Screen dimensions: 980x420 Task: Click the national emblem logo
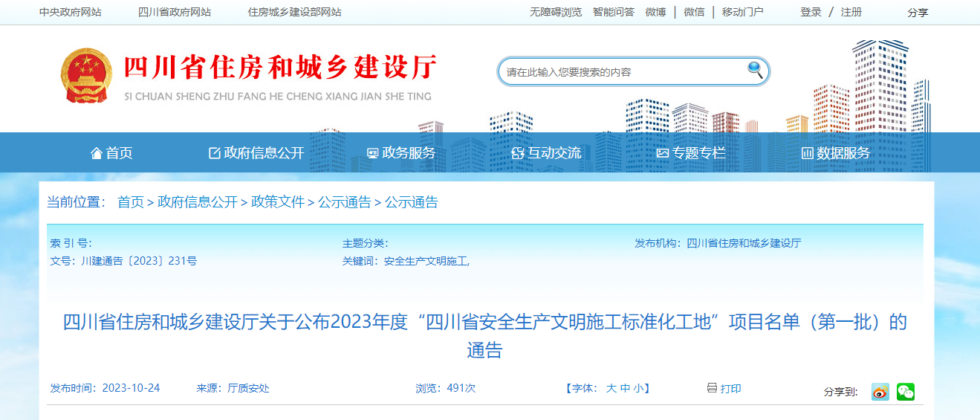point(86,76)
